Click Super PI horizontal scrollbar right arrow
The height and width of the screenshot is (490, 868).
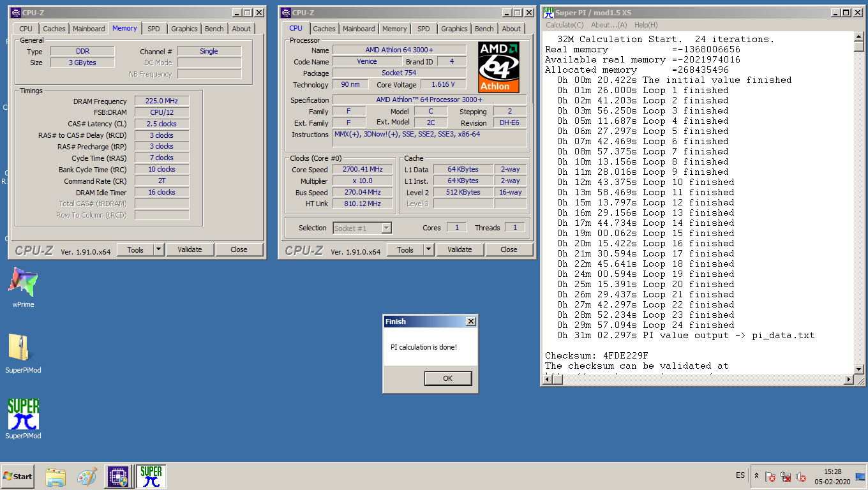pyautogui.click(x=849, y=380)
